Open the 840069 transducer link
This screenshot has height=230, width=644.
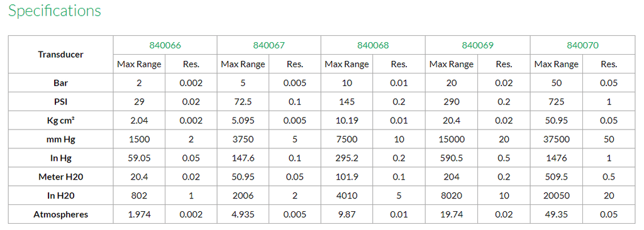coord(478,45)
